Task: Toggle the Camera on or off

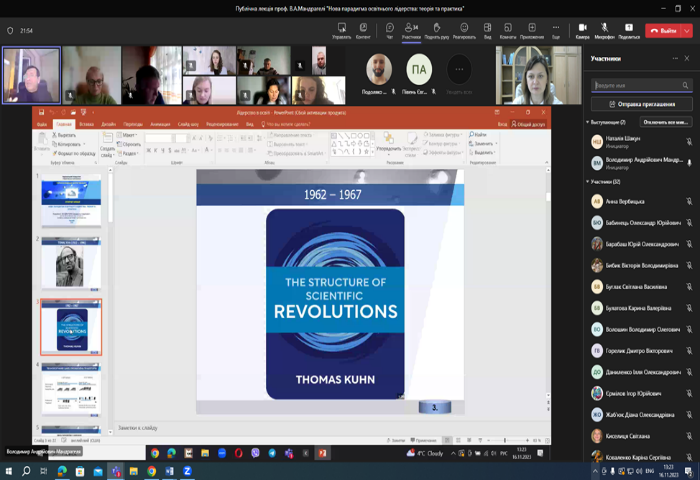Action: point(583,29)
